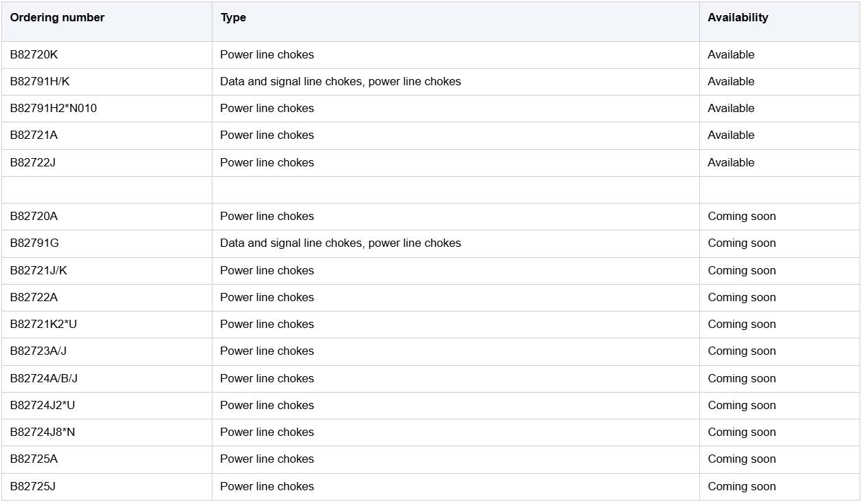Select the B82724J8*N entry

point(43,432)
